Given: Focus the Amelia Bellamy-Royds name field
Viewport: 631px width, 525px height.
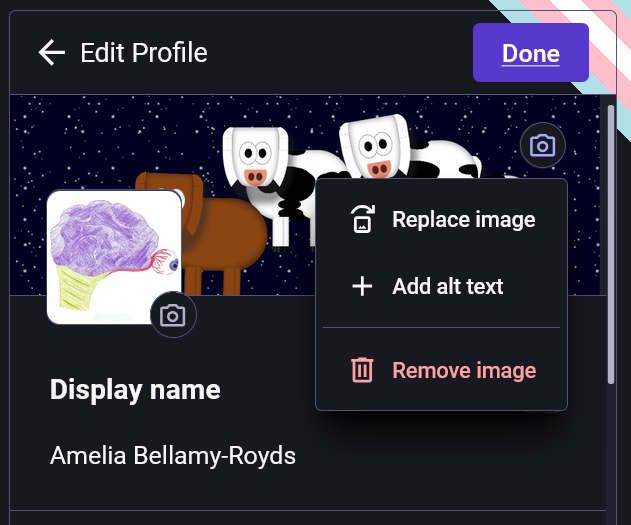Looking at the screenshot, I should (x=307, y=456).
